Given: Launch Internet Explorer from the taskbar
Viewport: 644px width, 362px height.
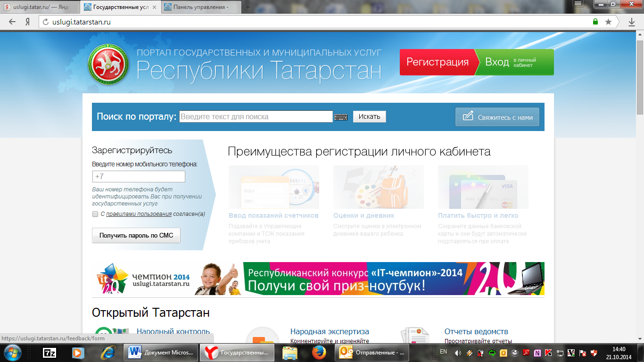Looking at the screenshot, I should click(109, 353).
